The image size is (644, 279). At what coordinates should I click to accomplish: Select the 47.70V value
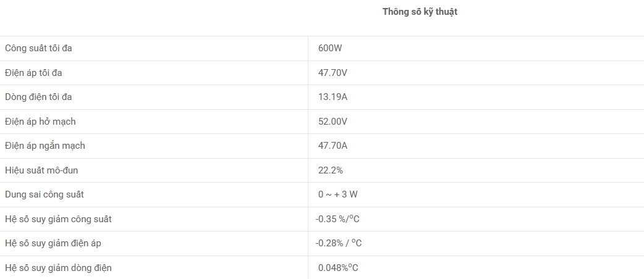coord(333,73)
